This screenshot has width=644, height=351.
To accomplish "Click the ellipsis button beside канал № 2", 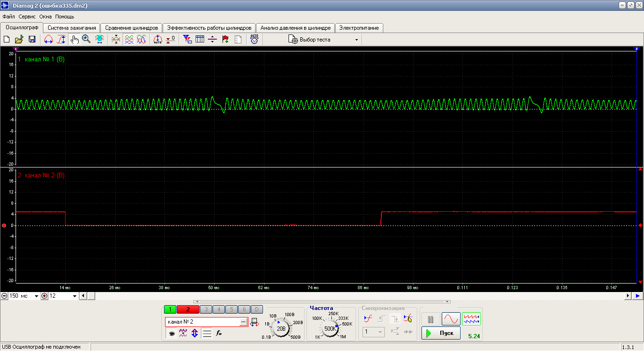I will tap(243, 322).
